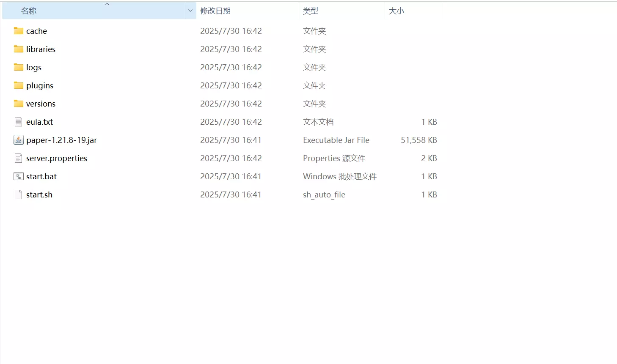Image resolution: width=617 pixels, height=364 pixels.
Task: Click the 2 KB size value
Action: [x=429, y=158]
